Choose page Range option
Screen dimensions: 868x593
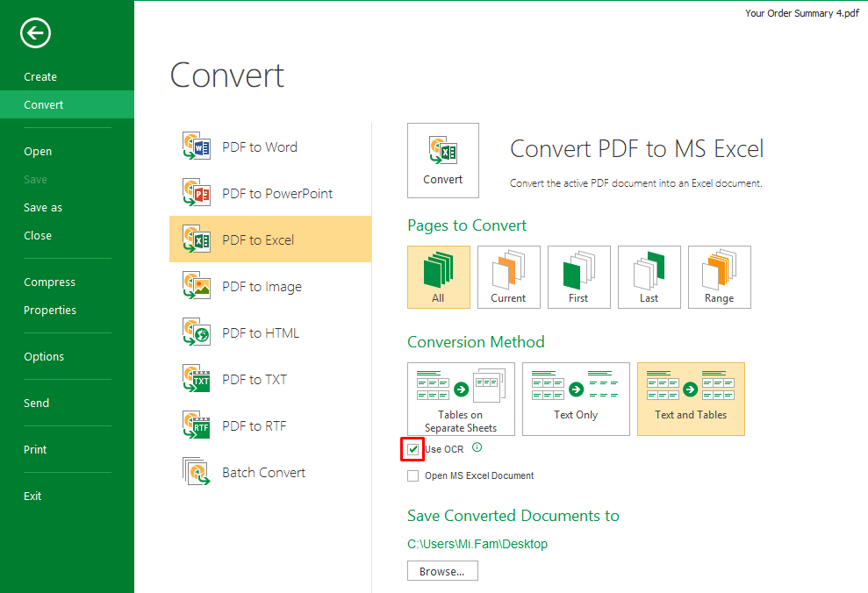pyautogui.click(x=720, y=277)
